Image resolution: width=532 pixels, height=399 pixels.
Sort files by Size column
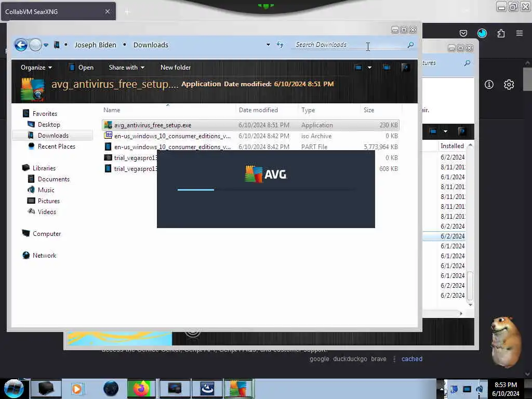[x=381, y=110]
